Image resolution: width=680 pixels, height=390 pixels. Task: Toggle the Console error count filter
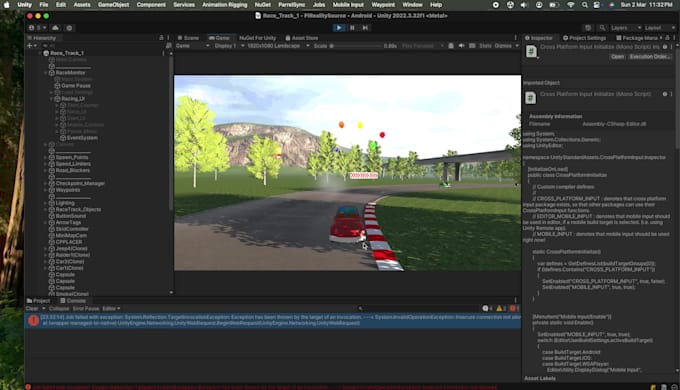tap(514, 308)
